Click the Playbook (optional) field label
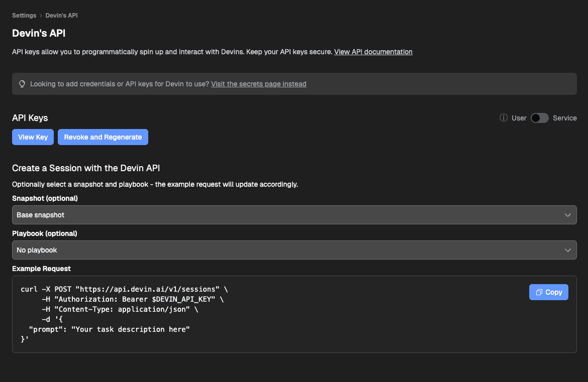This screenshot has width=588, height=382. tap(45, 233)
